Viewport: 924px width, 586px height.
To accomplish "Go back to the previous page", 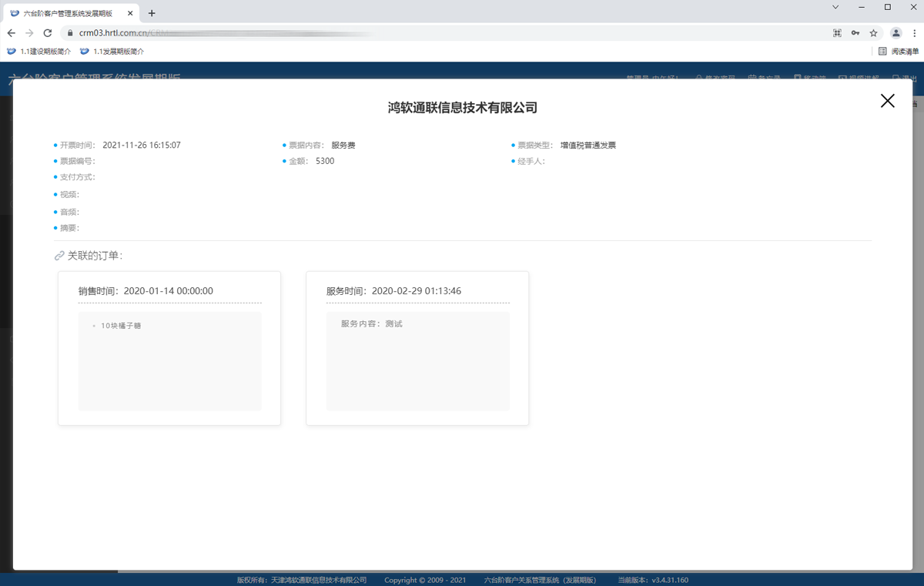I will click(x=12, y=33).
